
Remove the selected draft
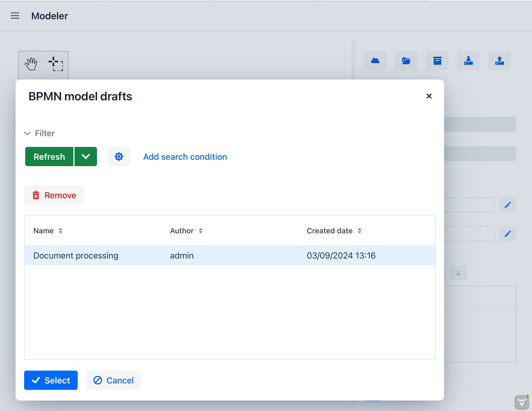pyautogui.click(x=54, y=195)
